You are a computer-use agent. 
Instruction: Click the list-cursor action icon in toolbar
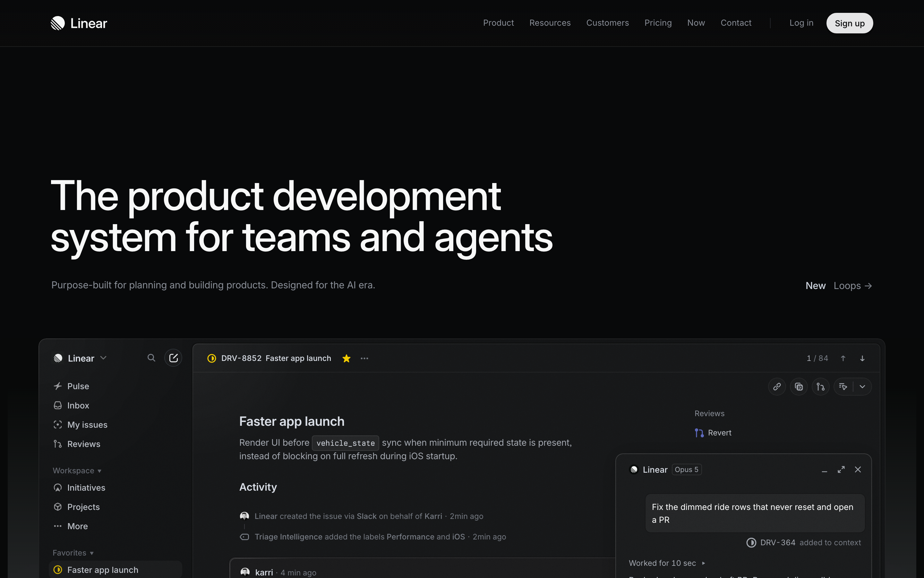point(843,387)
